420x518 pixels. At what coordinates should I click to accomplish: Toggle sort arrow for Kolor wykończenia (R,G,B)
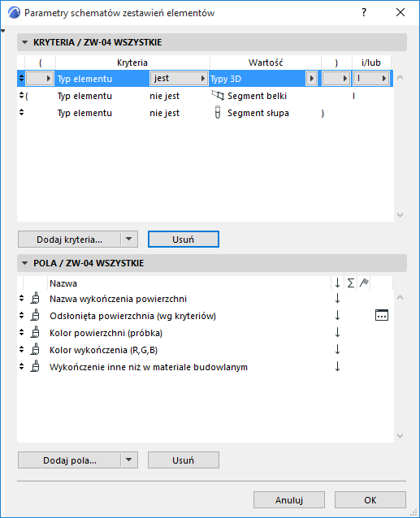click(x=337, y=349)
